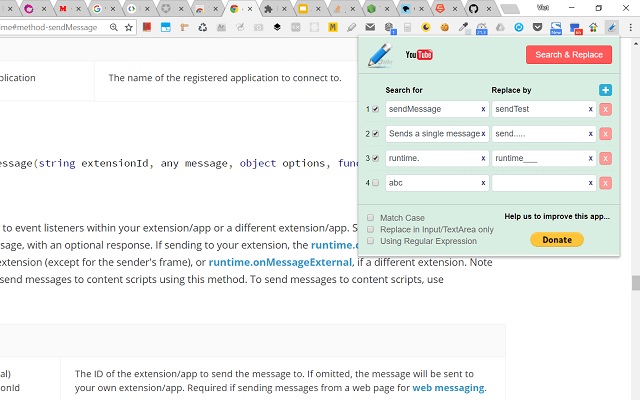Close the GitHub tab
The width and height of the screenshot is (640, 400).
click(x=489, y=9)
